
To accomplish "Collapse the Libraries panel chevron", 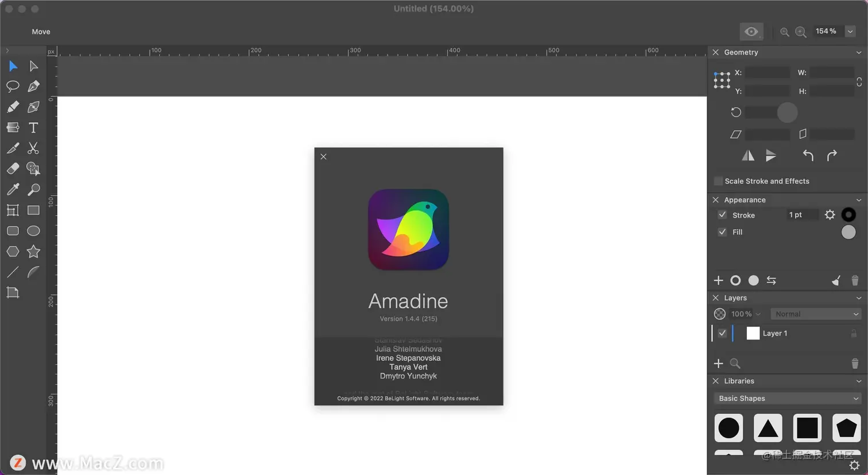I will [x=859, y=381].
